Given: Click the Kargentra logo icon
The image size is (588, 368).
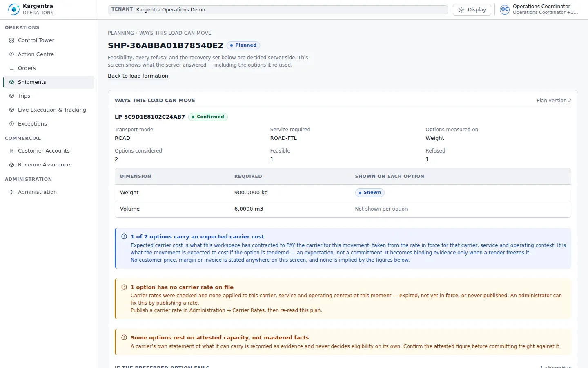Looking at the screenshot, I should point(14,9).
